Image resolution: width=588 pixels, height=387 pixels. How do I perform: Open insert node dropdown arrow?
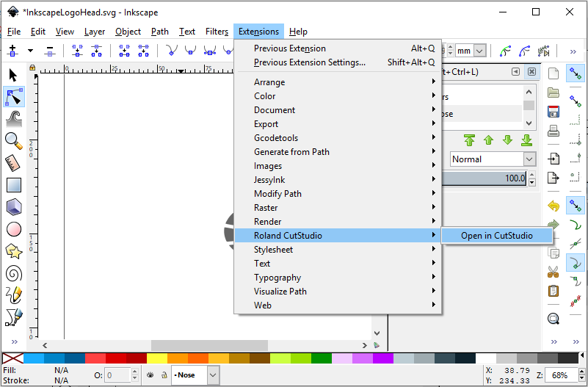point(30,51)
